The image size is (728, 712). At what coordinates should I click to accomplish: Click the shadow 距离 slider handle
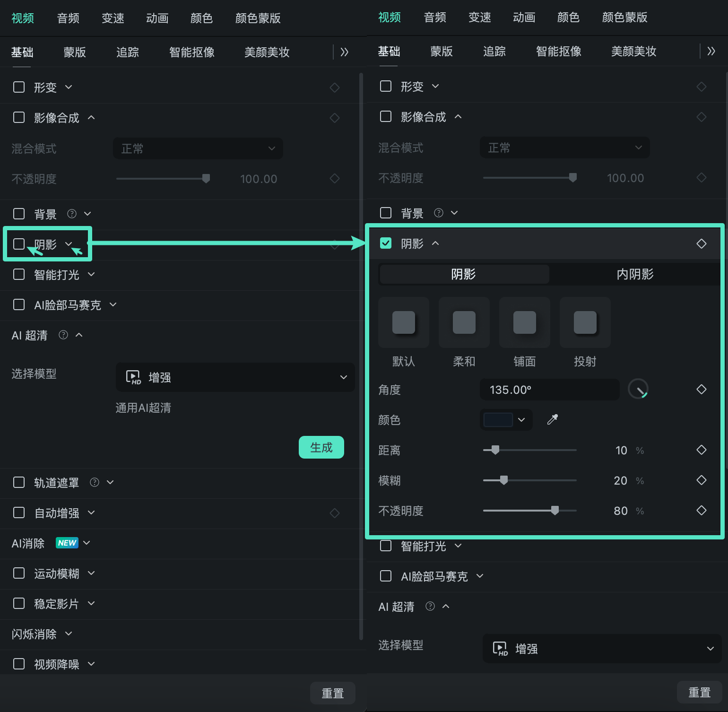495,450
